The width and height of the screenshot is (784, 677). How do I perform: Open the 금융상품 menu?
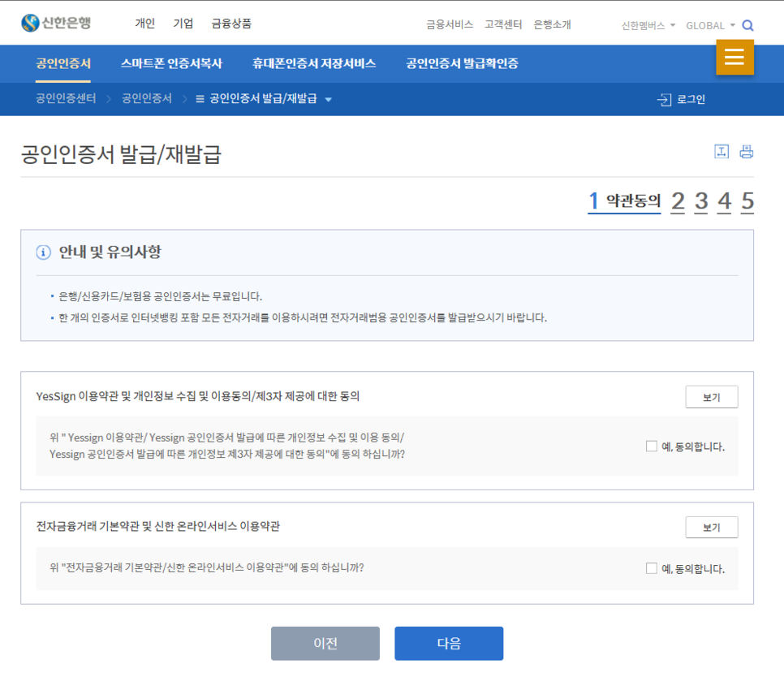231,24
